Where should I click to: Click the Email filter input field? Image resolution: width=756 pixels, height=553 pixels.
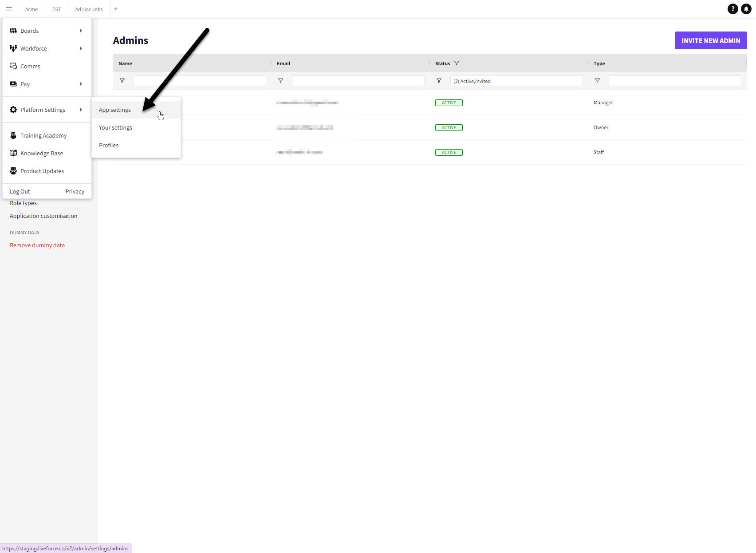pyautogui.click(x=358, y=81)
